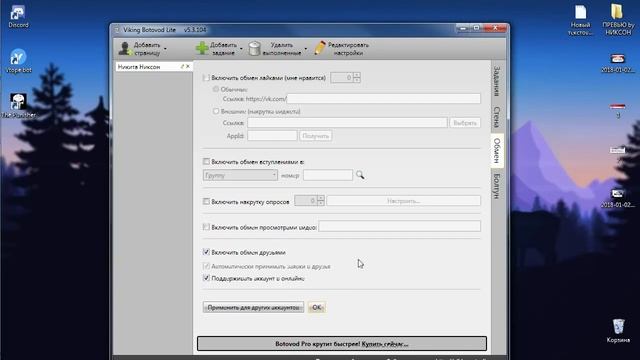Switch to the Болтун side tab
Screen dimensions: 640x360
pyautogui.click(x=497, y=186)
